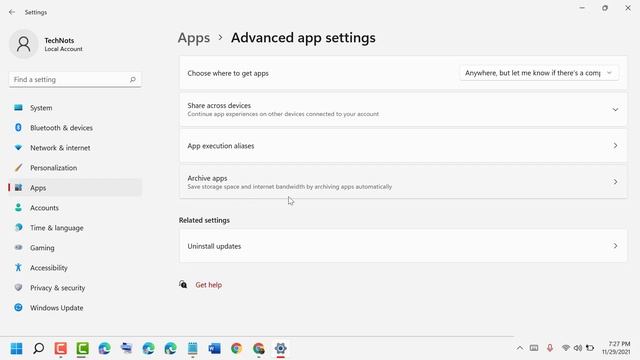Open Windows Update in the sidebar
The width and height of the screenshot is (640, 360).
[x=75, y=308]
